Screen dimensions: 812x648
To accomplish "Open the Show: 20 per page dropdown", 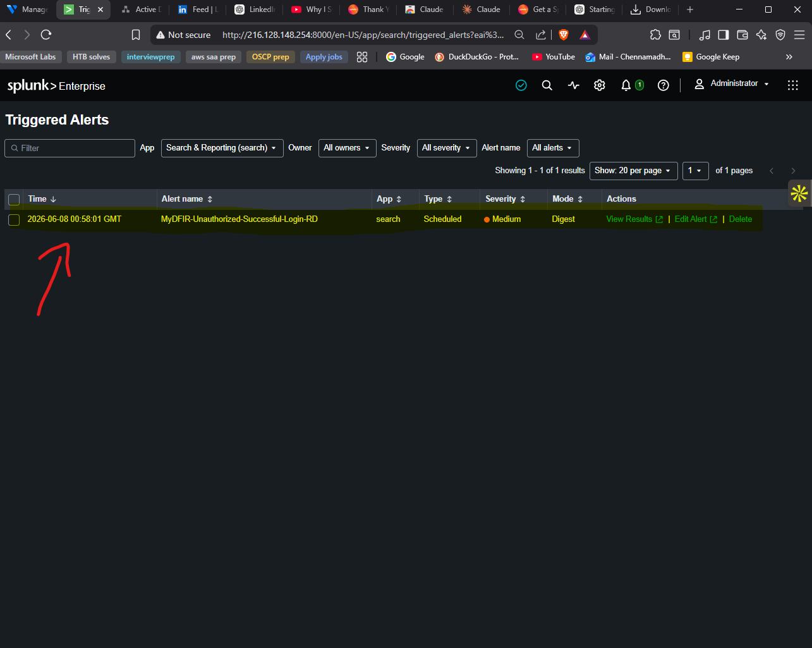I will [634, 171].
